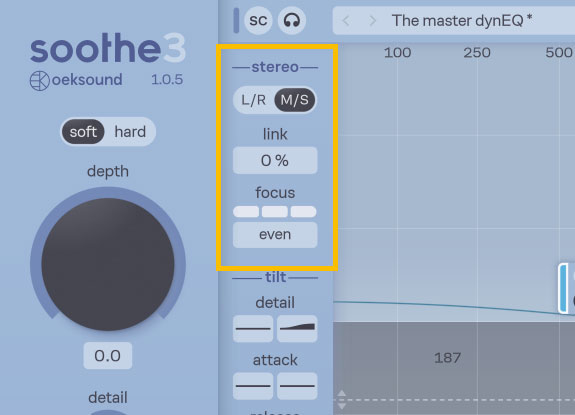The width and height of the screenshot is (575, 415).
Task: Open the focus even selector
Action: [275, 235]
